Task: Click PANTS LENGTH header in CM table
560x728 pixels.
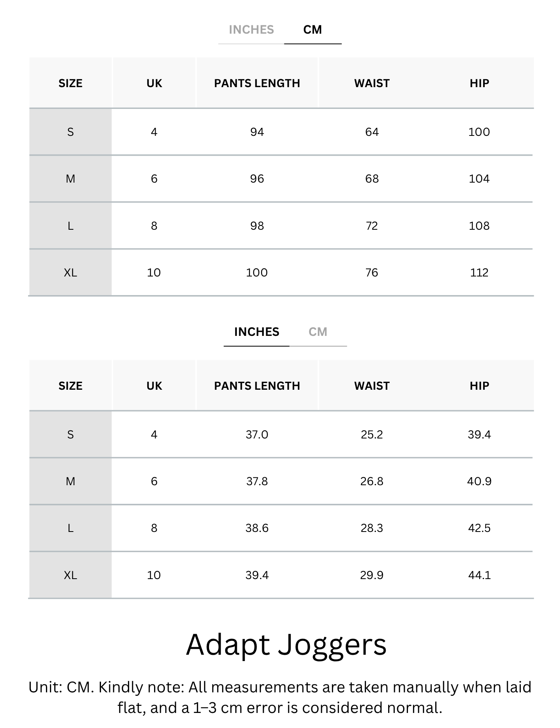Action: click(257, 83)
